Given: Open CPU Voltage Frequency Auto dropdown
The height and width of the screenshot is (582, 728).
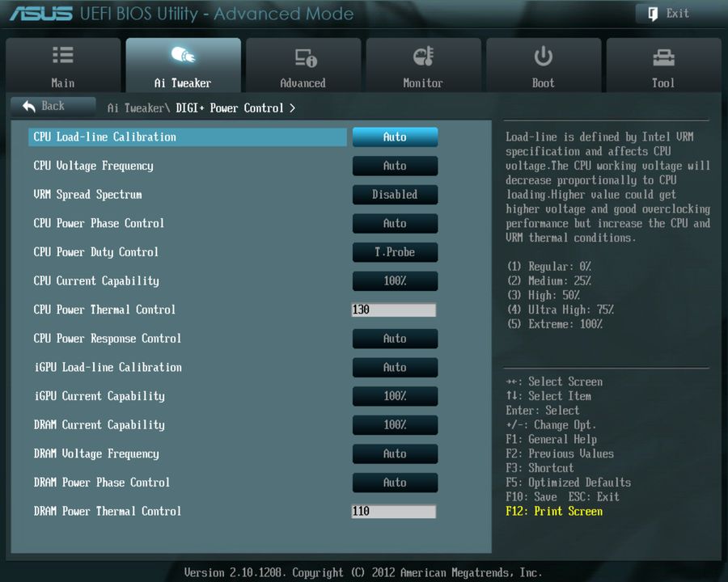Looking at the screenshot, I should (x=395, y=166).
